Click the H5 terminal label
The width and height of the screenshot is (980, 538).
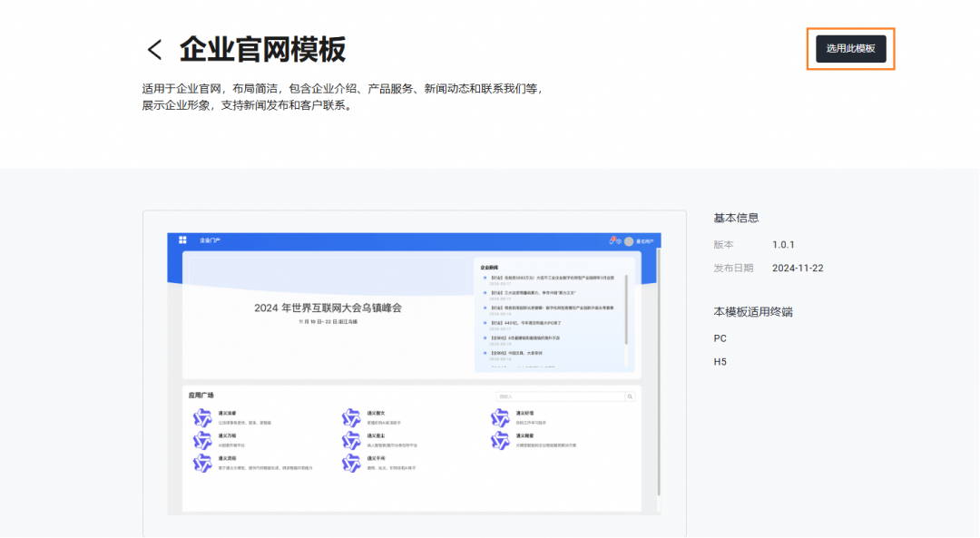click(720, 362)
